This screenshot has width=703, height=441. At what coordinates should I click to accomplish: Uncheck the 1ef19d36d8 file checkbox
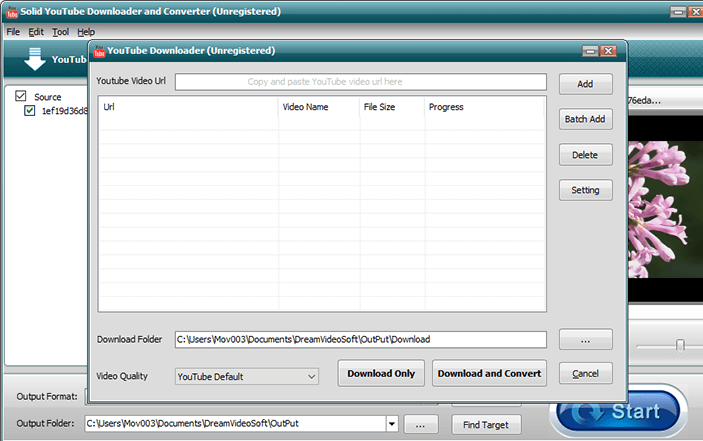pos(30,110)
